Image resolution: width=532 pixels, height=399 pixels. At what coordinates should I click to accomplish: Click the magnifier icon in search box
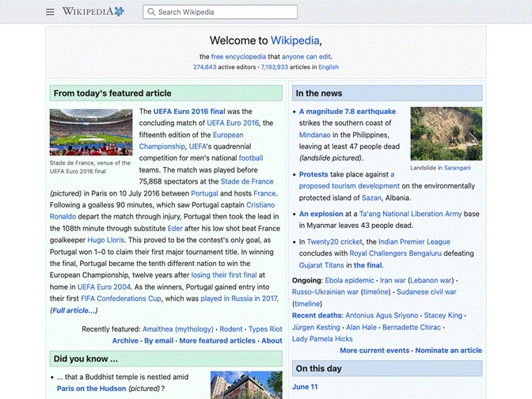pyautogui.click(x=151, y=12)
